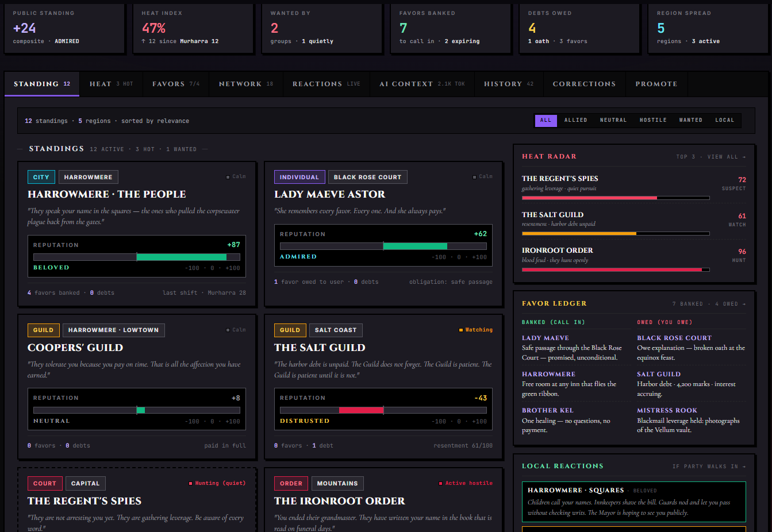Click Coopers' Guild reputation bar at +8

pyautogui.click(x=137, y=410)
